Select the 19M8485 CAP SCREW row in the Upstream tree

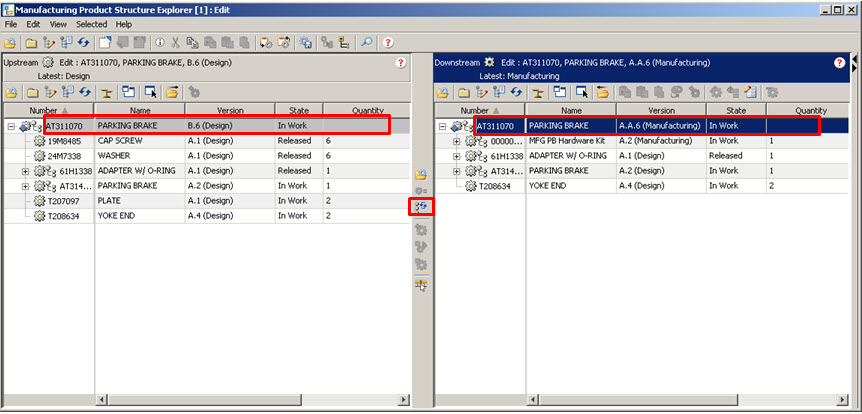click(207, 141)
